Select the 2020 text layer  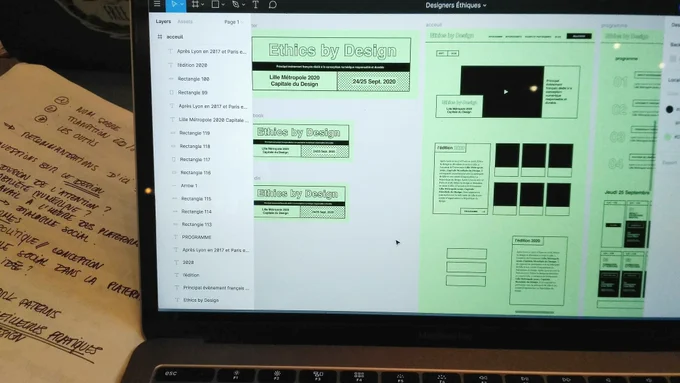[x=188, y=262]
